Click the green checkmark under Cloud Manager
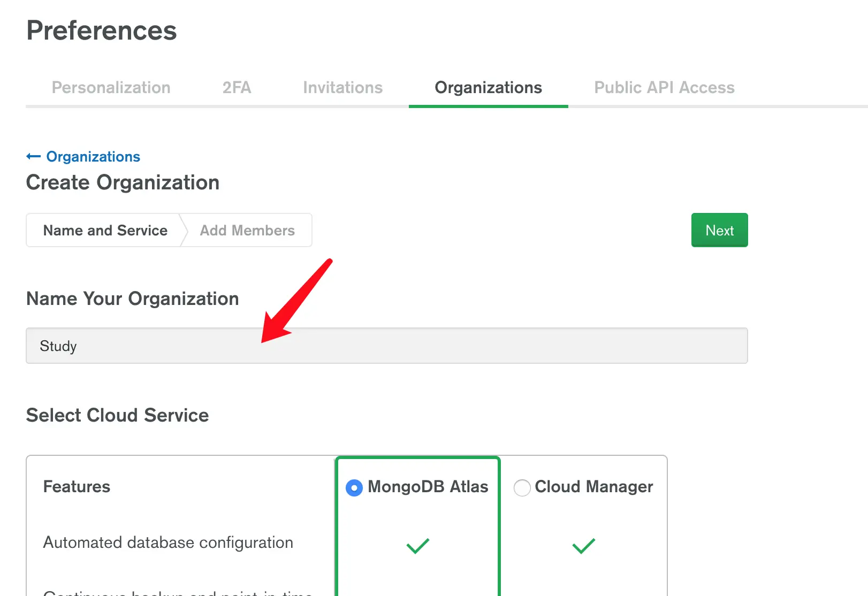Viewport: 868px width, 596px height. point(583,546)
